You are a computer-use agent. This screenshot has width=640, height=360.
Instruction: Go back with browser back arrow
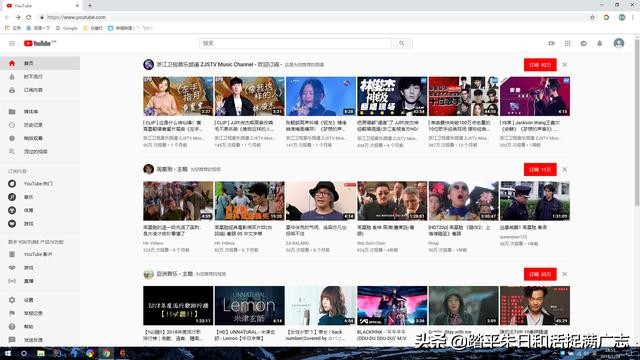click(x=7, y=17)
